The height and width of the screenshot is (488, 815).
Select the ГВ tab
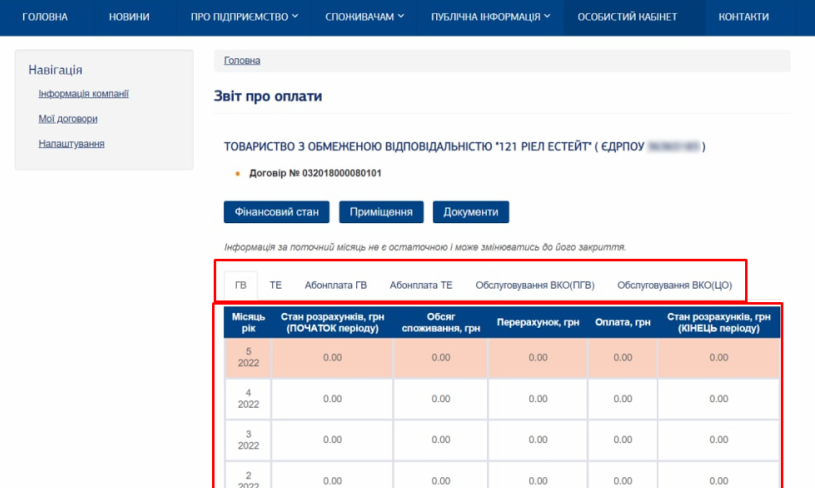(x=240, y=285)
